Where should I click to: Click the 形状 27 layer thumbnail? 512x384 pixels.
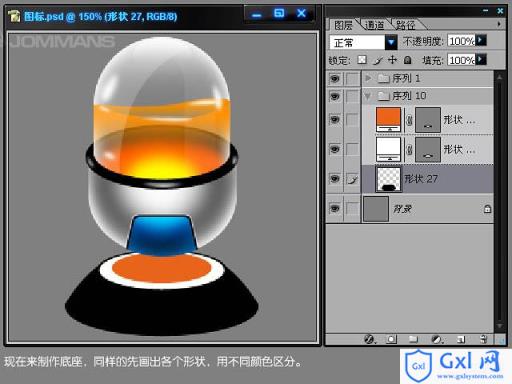click(x=388, y=179)
